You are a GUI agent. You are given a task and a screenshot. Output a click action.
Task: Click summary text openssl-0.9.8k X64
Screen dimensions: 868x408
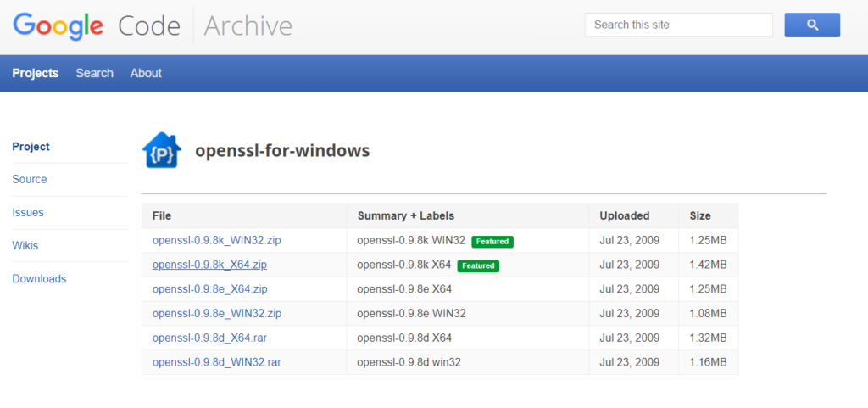404,265
